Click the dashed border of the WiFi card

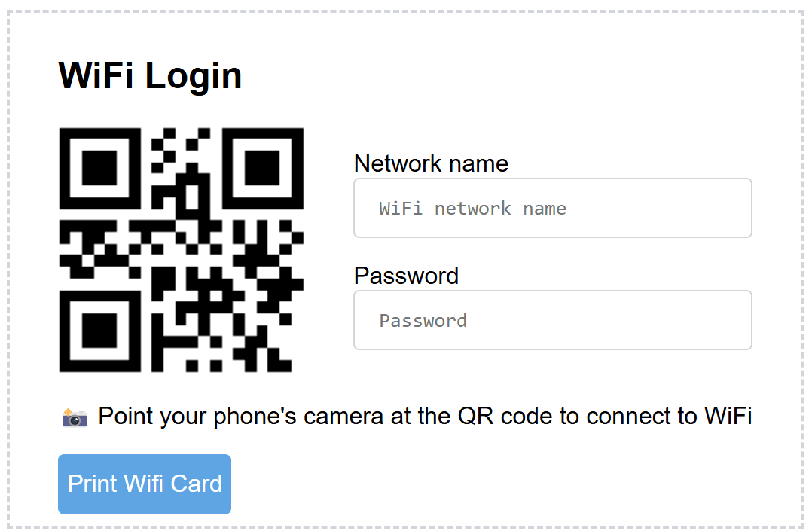(406, 11)
